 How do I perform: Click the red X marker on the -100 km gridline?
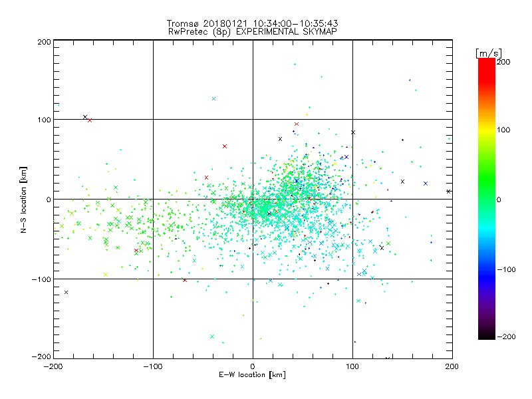(x=185, y=280)
